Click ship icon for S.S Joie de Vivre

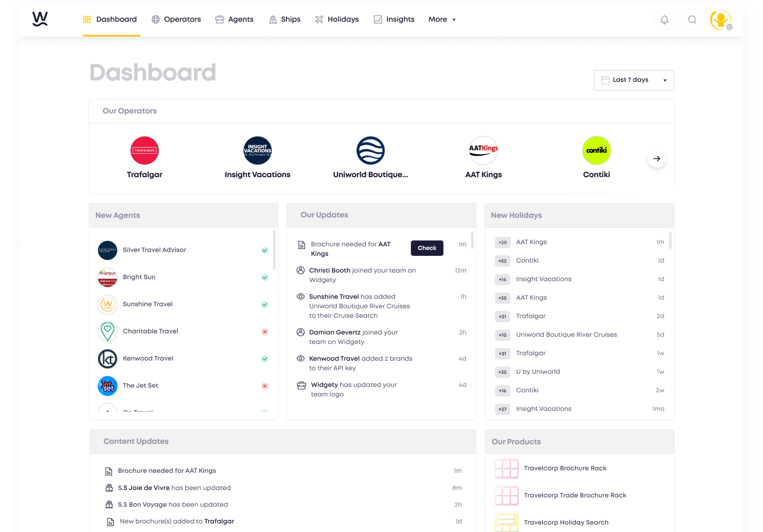109,488
